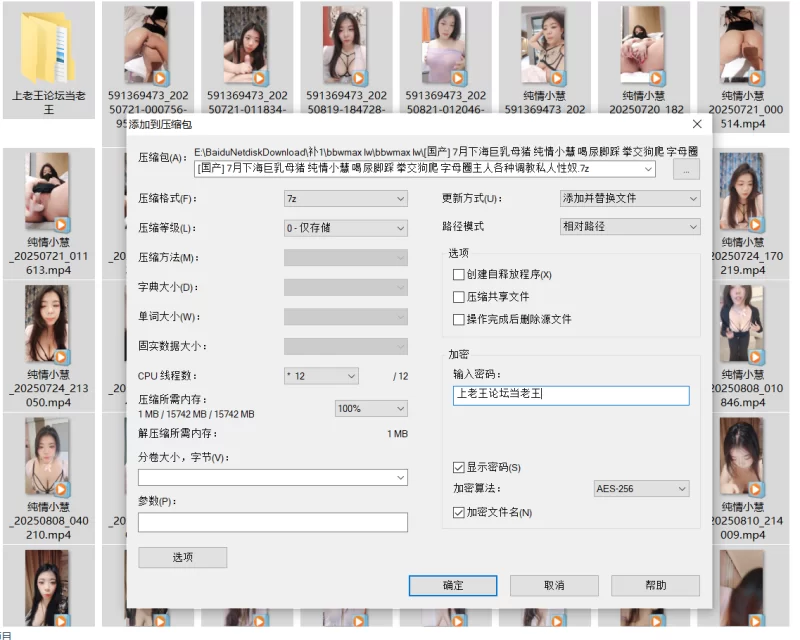Screen dimensions: 800x640
Task: Expand the 更新方式 dropdown
Action: (630, 199)
